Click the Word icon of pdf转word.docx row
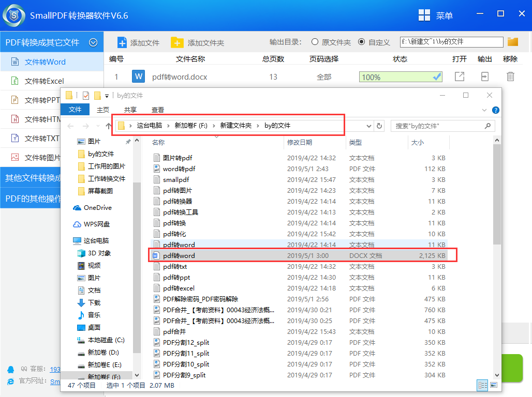The width and height of the screenshot is (532, 397). [x=138, y=77]
